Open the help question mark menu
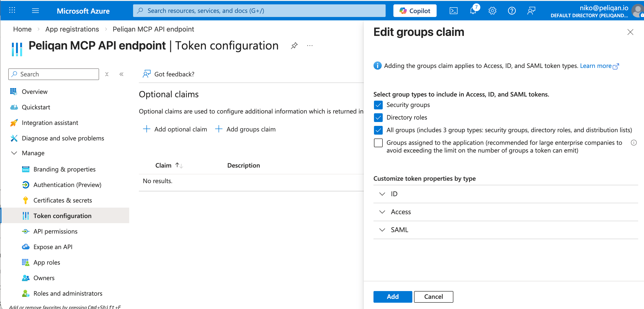644x309 pixels. coord(512,11)
